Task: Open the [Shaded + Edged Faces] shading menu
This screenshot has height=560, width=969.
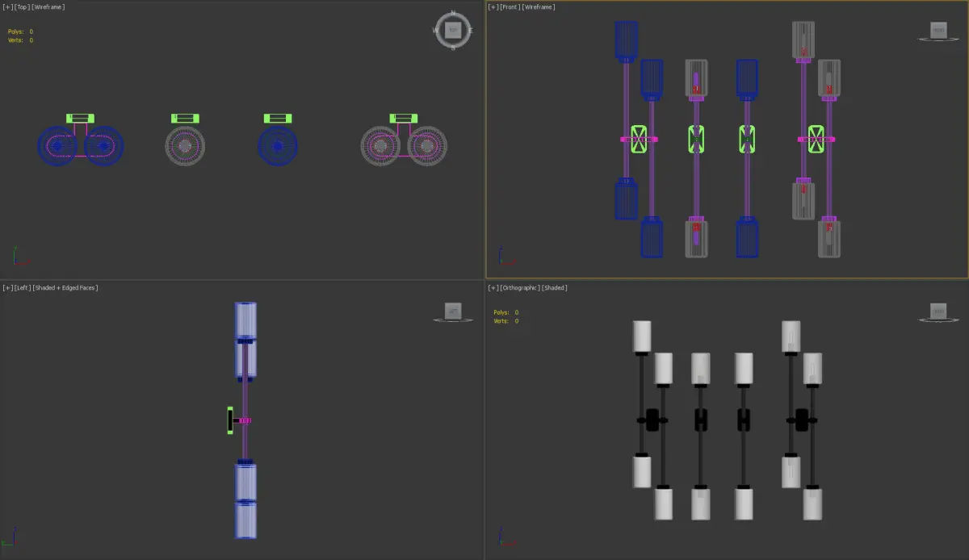Action: coord(65,288)
